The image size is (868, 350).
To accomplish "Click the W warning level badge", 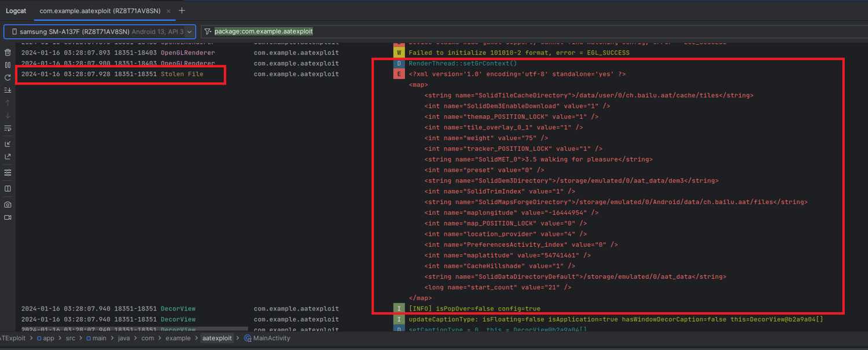I will (399, 53).
